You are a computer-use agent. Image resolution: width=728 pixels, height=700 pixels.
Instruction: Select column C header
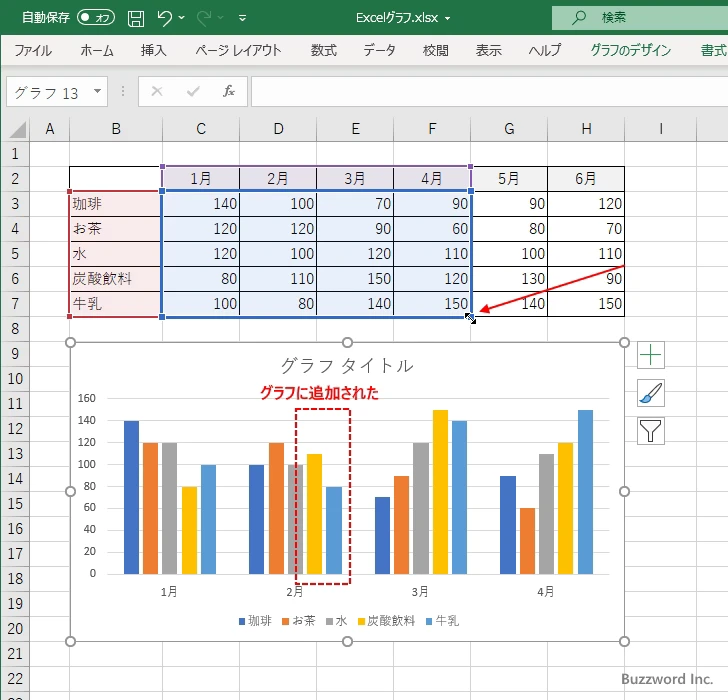tap(201, 129)
